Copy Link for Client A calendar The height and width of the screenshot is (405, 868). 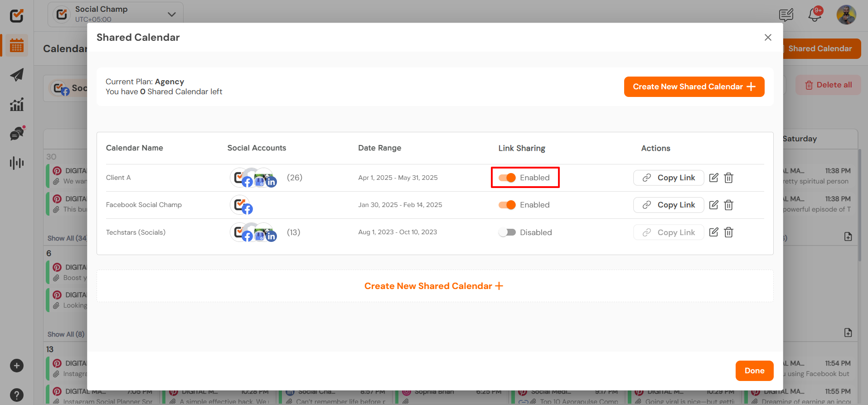coord(669,178)
